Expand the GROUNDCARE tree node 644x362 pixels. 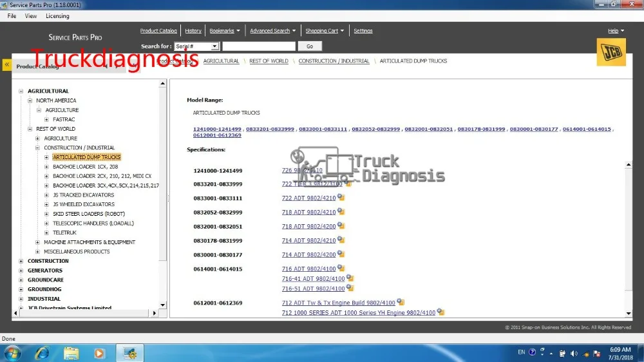pos(21,280)
